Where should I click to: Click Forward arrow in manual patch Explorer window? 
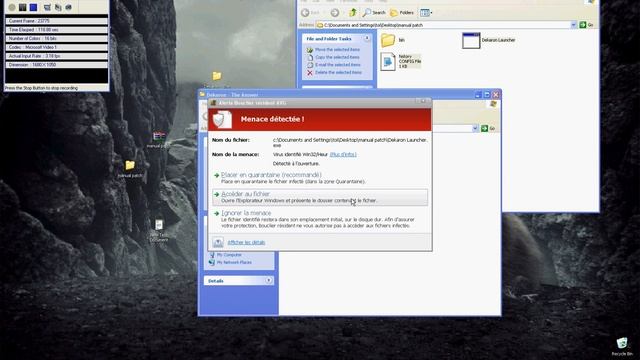[335, 13]
